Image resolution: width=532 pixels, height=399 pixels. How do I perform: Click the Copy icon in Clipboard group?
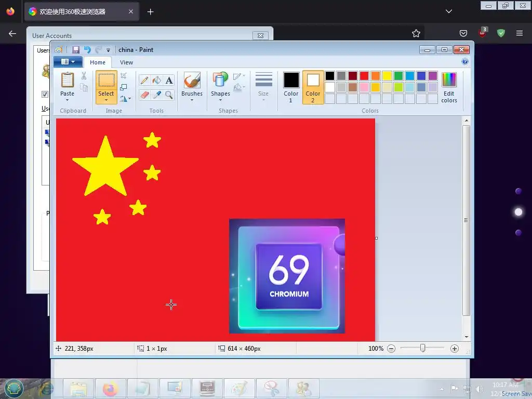tap(84, 87)
